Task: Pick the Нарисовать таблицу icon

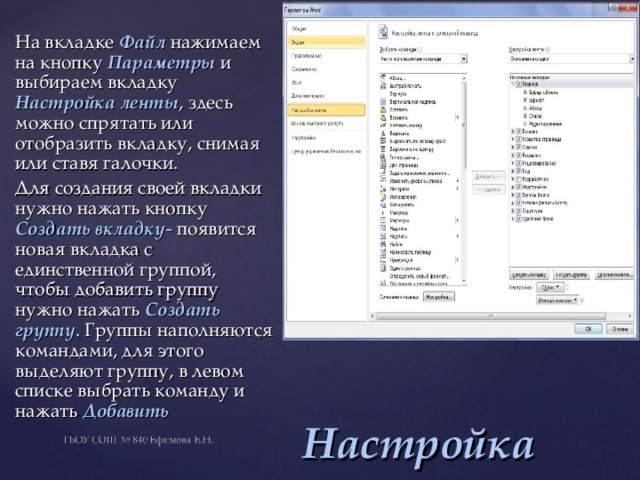Action: click(x=383, y=252)
